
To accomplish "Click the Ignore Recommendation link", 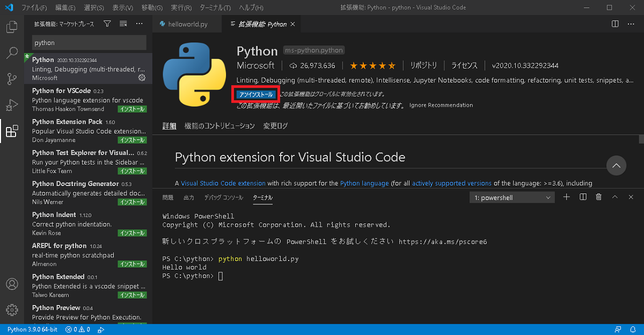I will pos(441,105).
